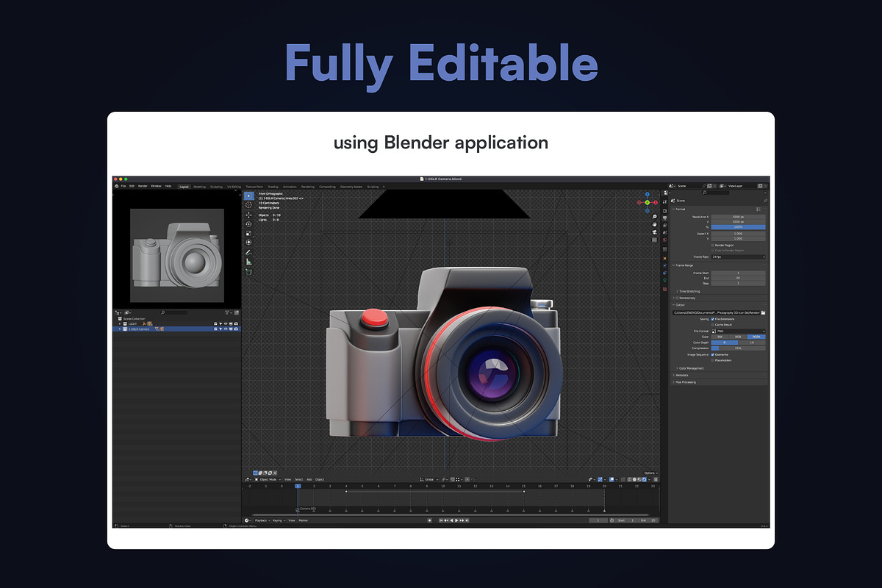This screenshot has width=882, height=588.
Task: Enable the Cache Result checkbox
Action: [713, 325]
